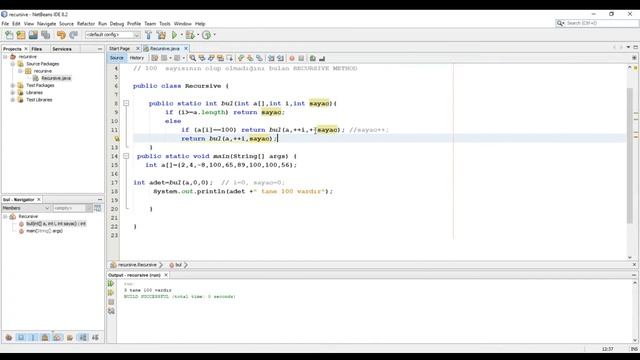Open the Run Project dropdown arrow
Viewport: 640px width, 360px height.
click(182, 35)
